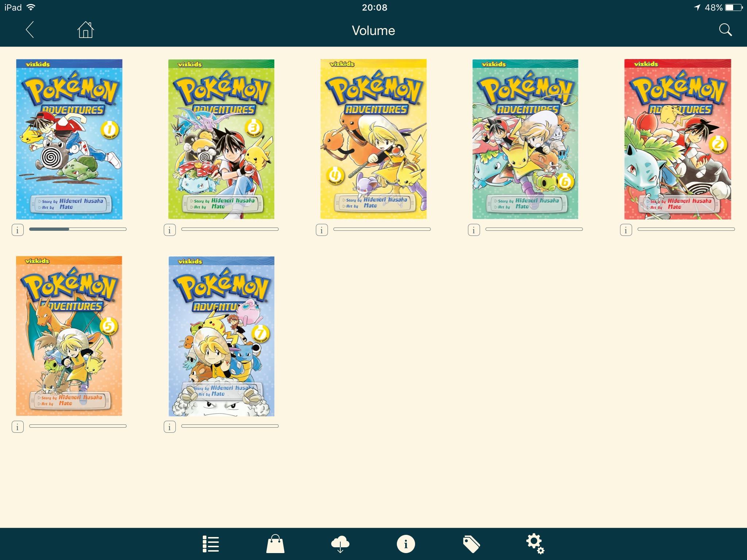Screen dimensions: 747x560
Task: Click reading progress bar under volume 4
Action: pos(382,229)
